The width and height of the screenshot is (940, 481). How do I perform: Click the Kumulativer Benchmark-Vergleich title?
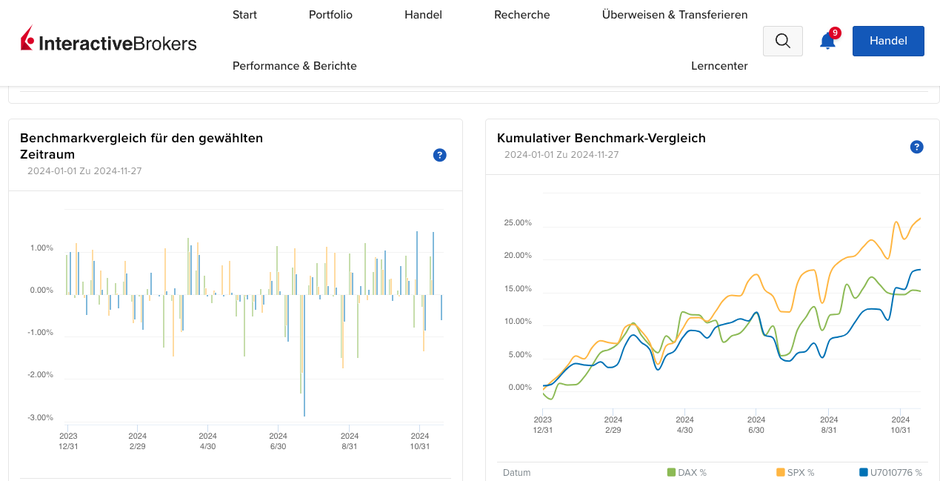tap(601, 138)
